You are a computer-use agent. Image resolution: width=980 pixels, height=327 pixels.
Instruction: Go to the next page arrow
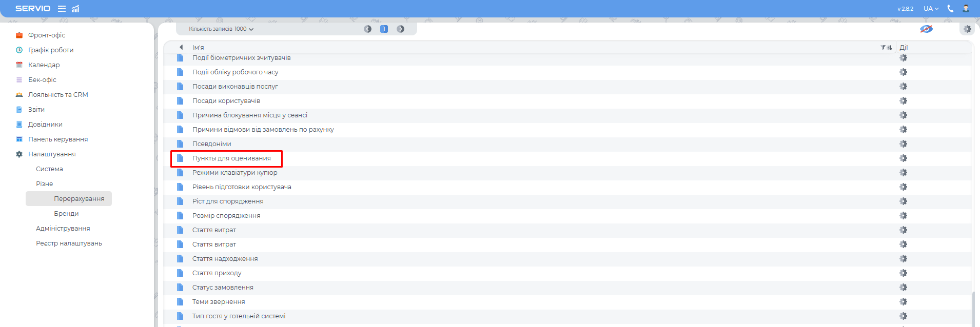400,29
